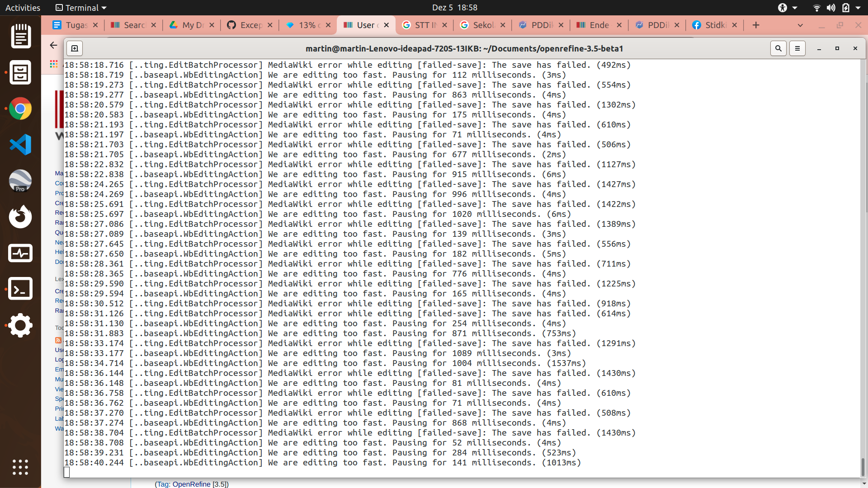Click the volume icon in the top bar
The image size is (868, 488).
pyautogui.click(x=831, y=8)
